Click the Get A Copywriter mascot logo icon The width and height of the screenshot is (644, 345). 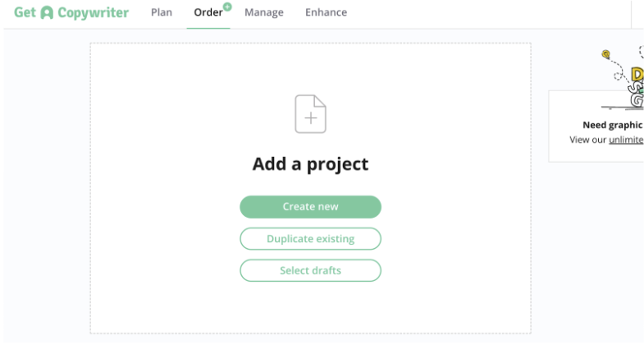(x=47, y=13)
